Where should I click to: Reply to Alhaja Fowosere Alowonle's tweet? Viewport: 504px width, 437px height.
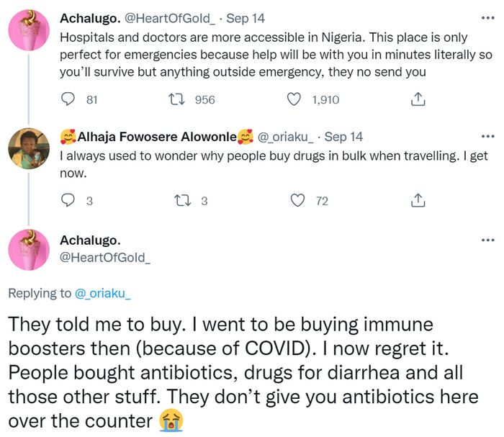tap(68, 200)
